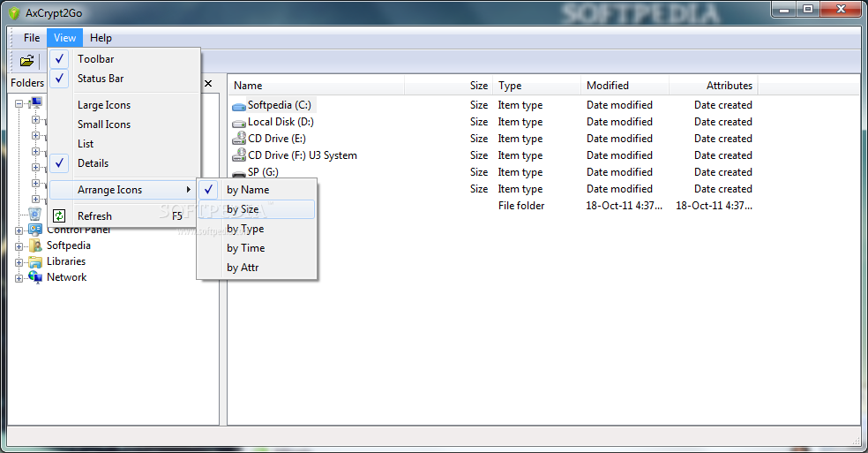
Task: Sort by the Size column header
Action: pos(448,86)
